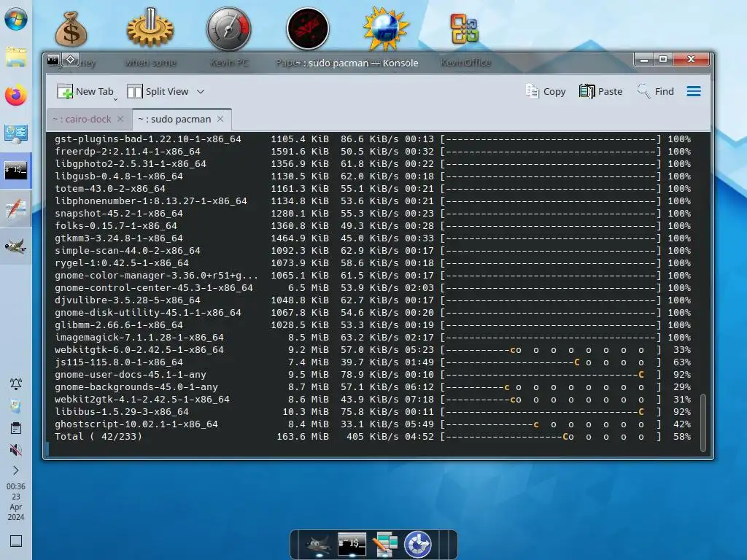
Task: Open the round red-on-black desktop icon
Action: point(308,28)
